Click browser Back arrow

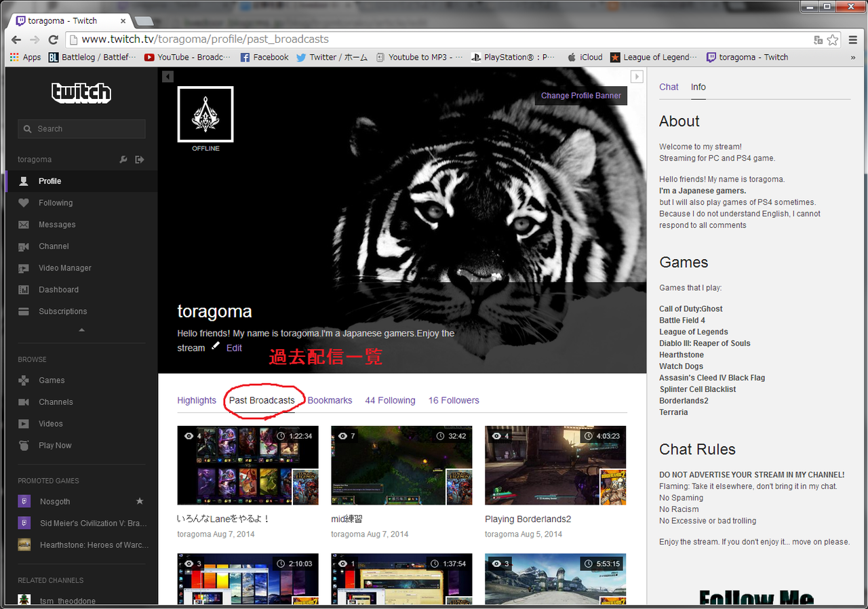click(16, 40)
